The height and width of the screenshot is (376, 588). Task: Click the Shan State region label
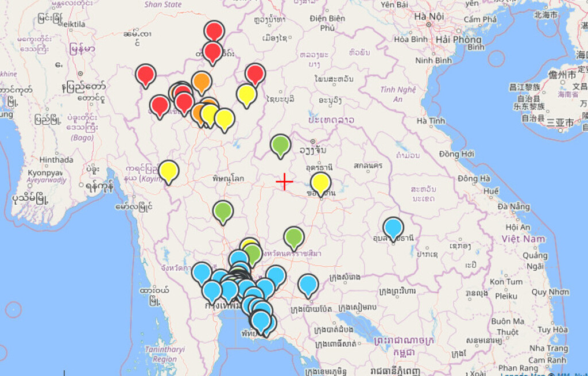[x=163, y=5]
